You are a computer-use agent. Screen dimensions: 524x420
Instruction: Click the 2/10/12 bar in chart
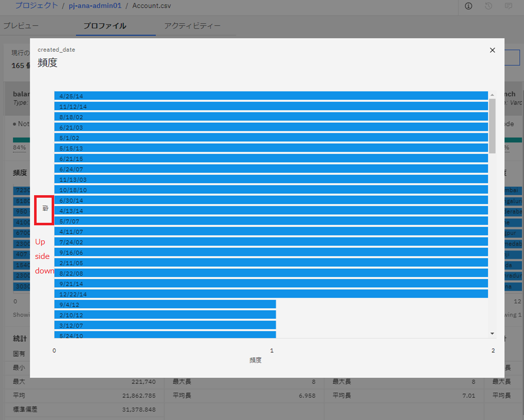pos(165,315)
